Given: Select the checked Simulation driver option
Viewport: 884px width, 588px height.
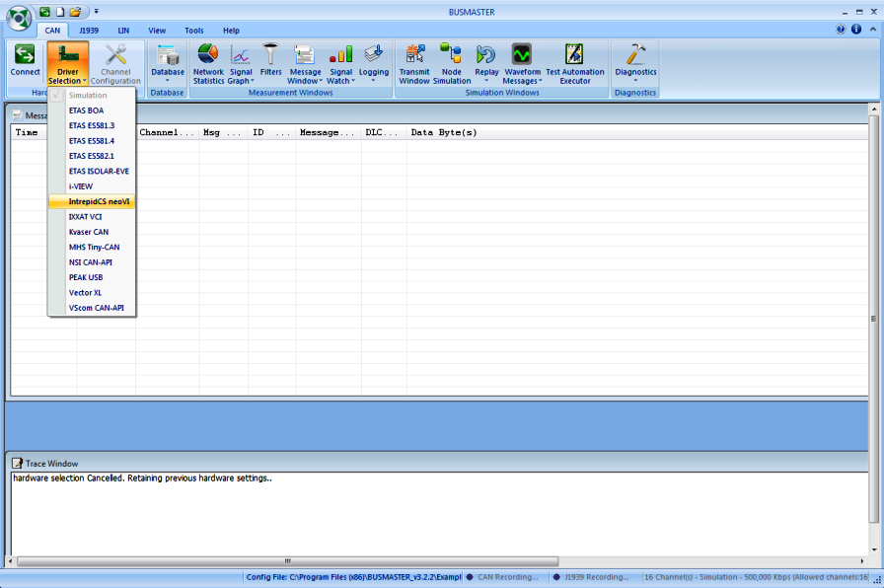Looking at the screenshot, I should [88, 96].
